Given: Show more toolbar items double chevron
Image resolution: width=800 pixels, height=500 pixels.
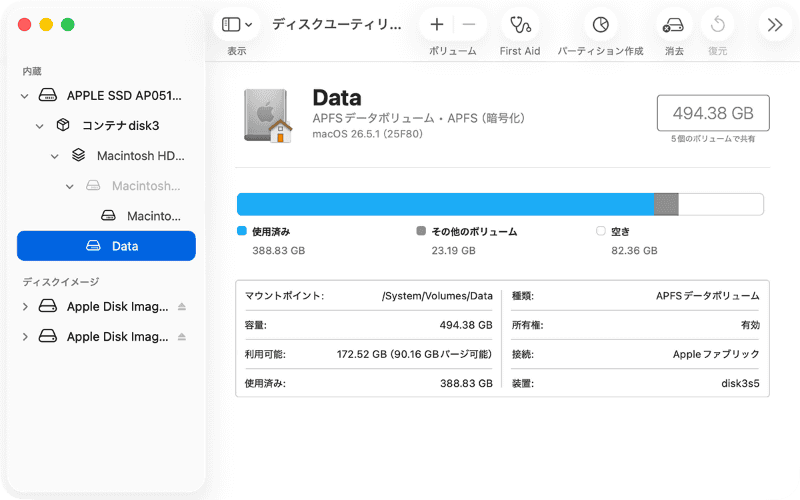Looking at the screenshot, I should click(x=775, y=24).
